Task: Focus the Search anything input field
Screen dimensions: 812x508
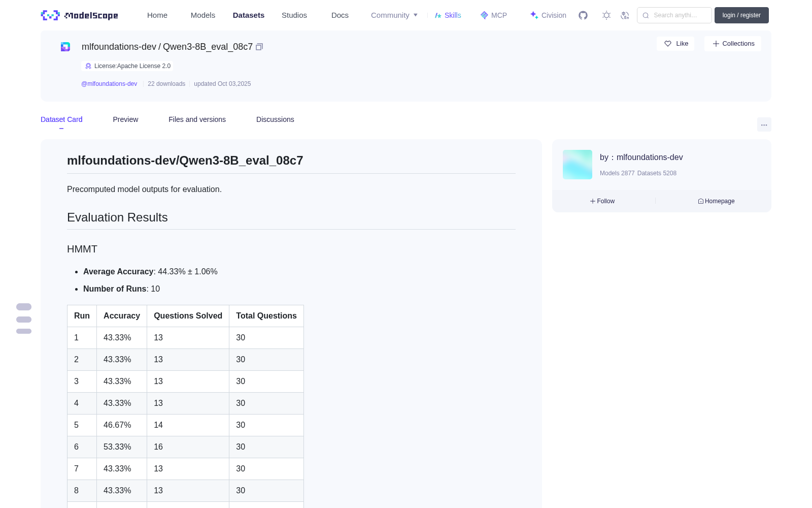Action: click(674, 15)
